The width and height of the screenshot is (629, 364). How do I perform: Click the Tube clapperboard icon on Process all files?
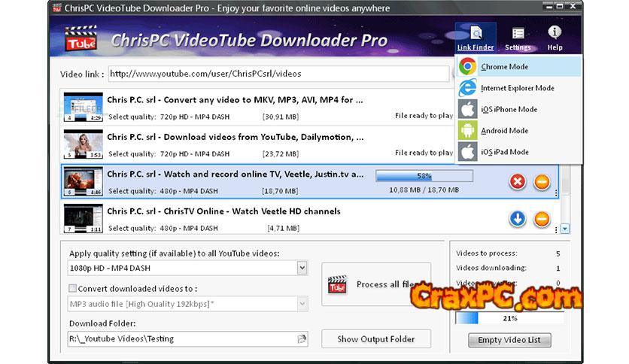(337, 284)
